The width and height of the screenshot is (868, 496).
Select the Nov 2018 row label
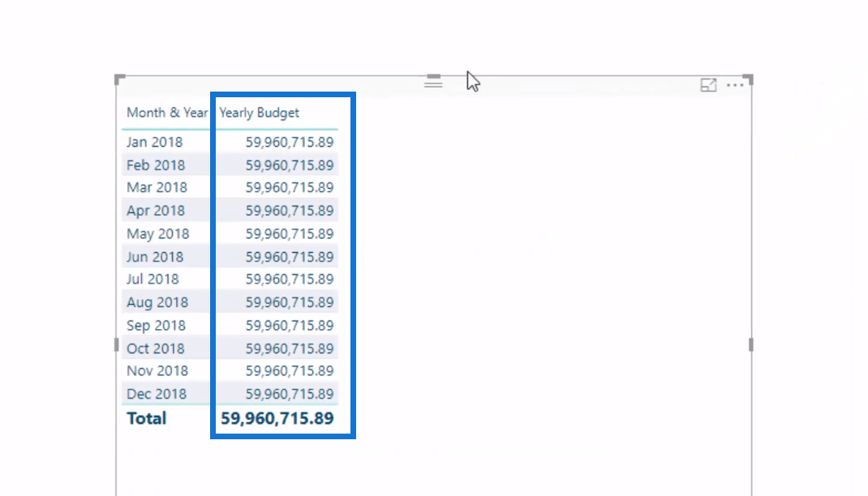[157, 371]
